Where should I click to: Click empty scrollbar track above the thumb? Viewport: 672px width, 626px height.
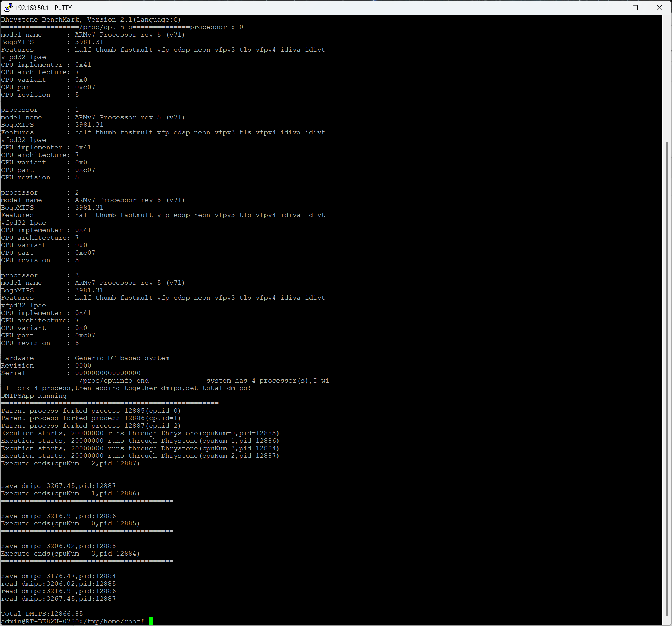667,79
